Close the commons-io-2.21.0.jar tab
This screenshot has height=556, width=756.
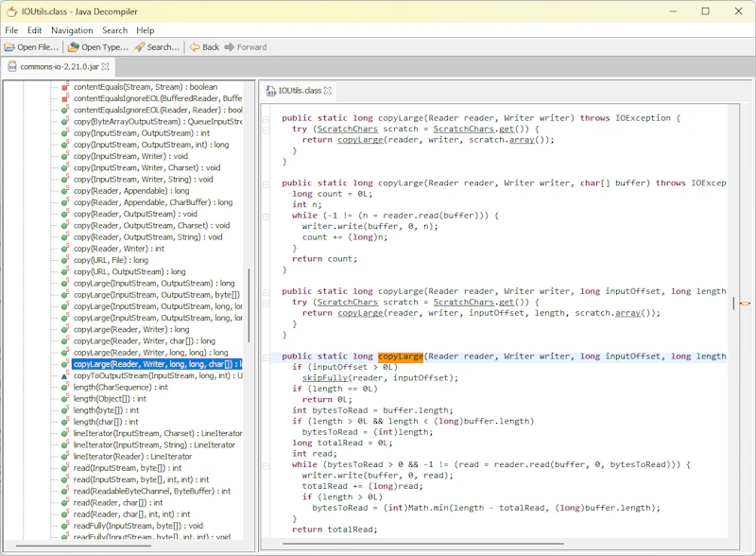106,66
